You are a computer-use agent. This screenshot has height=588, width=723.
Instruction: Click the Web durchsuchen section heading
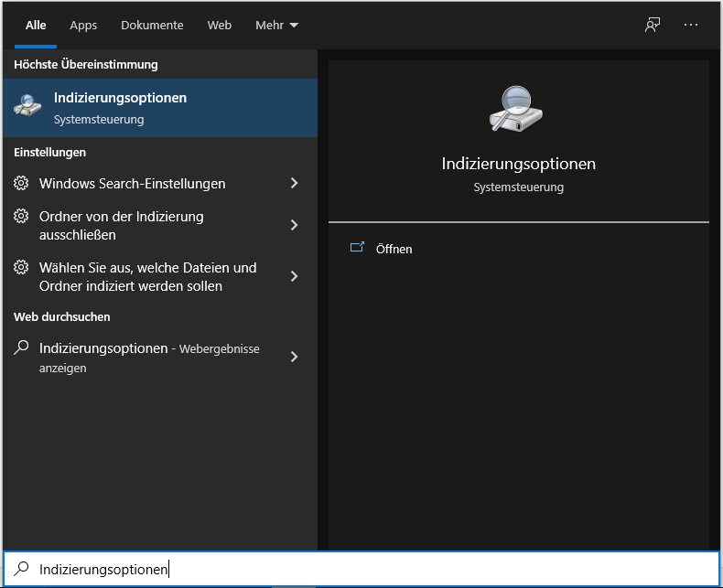click(x=62, y=316)
